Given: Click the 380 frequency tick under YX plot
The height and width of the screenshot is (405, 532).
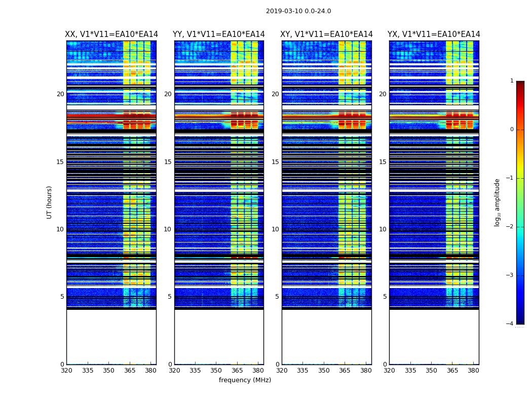Looking at the screenshot, I should [x=473, y=370].
